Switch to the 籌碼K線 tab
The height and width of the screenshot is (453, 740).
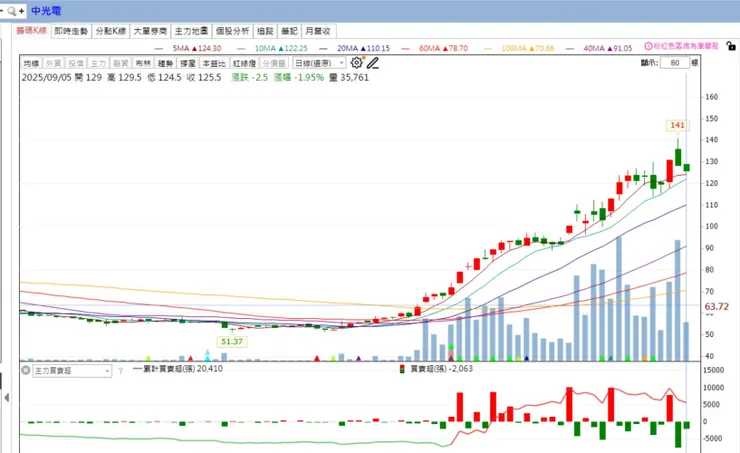pyautogui.click(x=31, y=31)
